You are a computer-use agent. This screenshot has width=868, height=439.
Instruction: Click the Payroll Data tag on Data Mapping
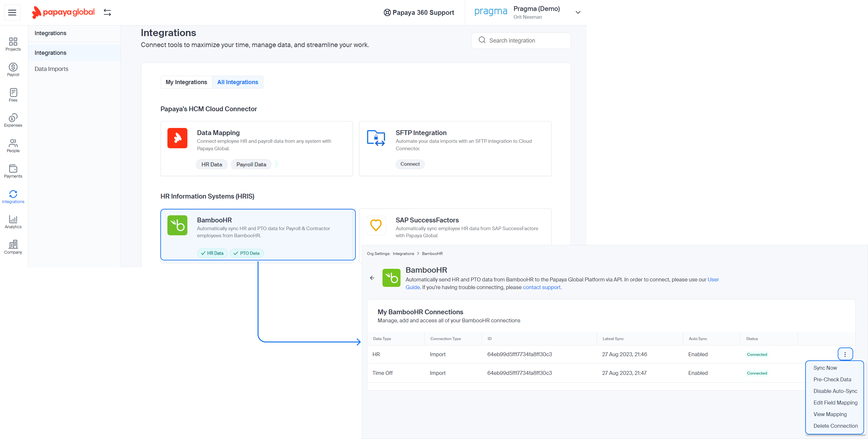251,164
